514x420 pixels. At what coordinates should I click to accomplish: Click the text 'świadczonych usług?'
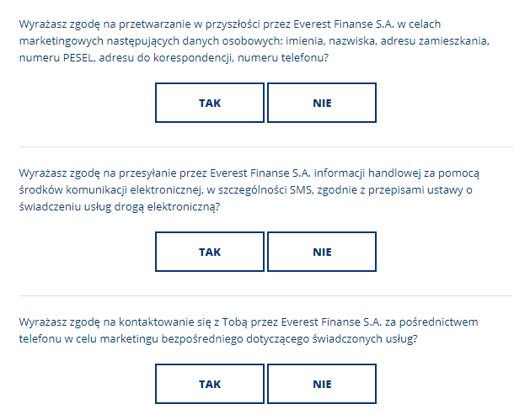(365, 339)
